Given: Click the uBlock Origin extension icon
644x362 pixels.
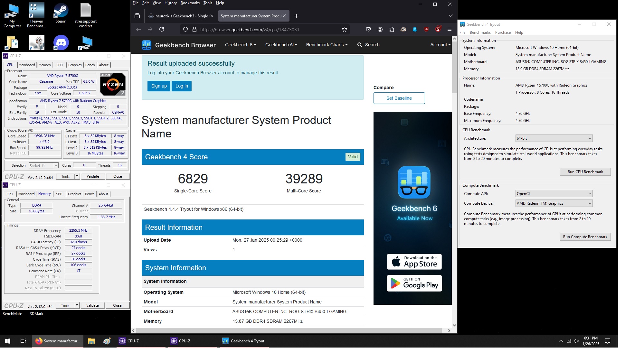Looking at the screenshot, I should coord(426,29).
